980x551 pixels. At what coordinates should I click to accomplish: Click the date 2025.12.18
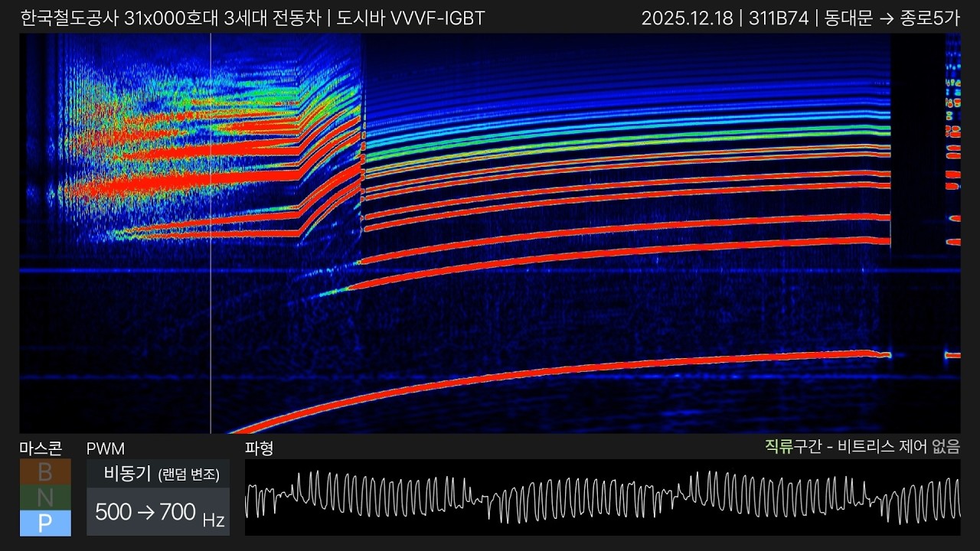[x=687, y=18]
